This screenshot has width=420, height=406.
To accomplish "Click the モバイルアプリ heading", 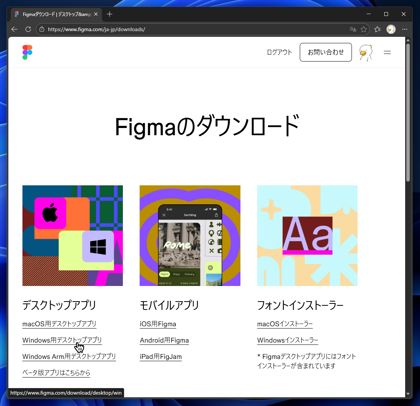I will pyautogui.click(x=169, y=305).
